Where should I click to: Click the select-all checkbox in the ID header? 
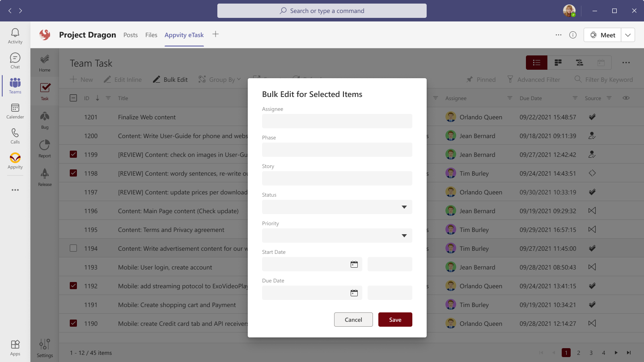pyautogui.click(x=73, y=97)
